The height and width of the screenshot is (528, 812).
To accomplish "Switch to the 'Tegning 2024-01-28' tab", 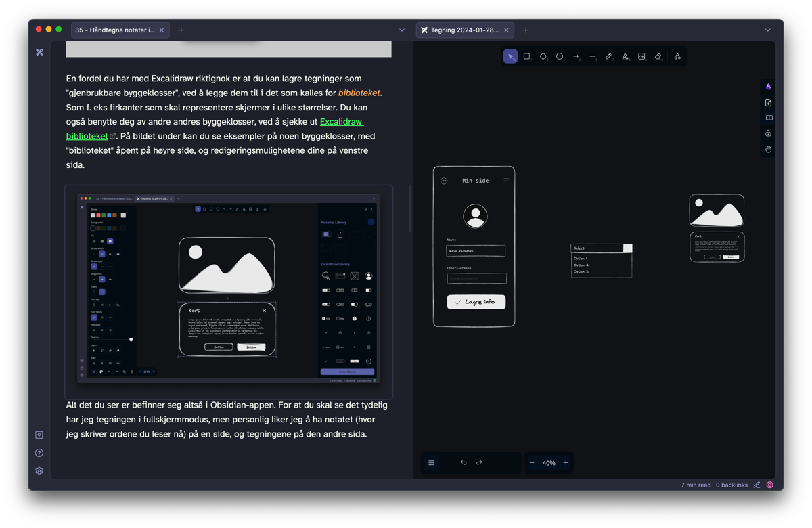I will [x=464, y=30].
